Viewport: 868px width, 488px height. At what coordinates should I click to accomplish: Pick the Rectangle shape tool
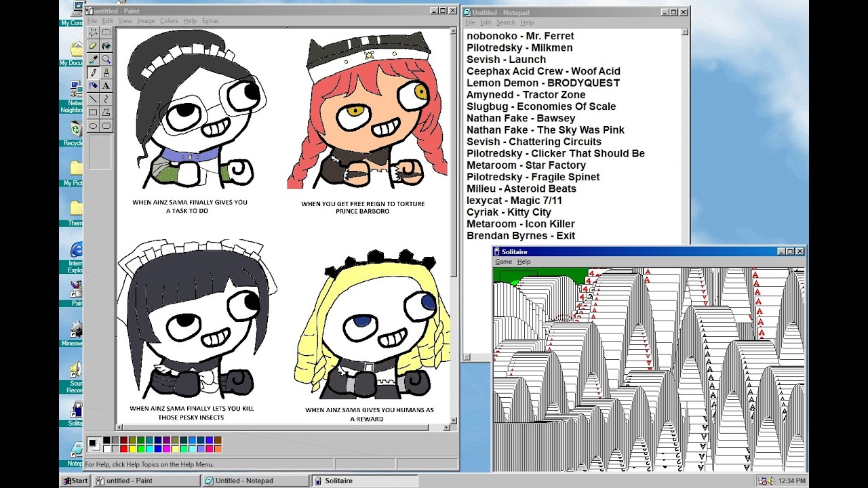point(93,112)
